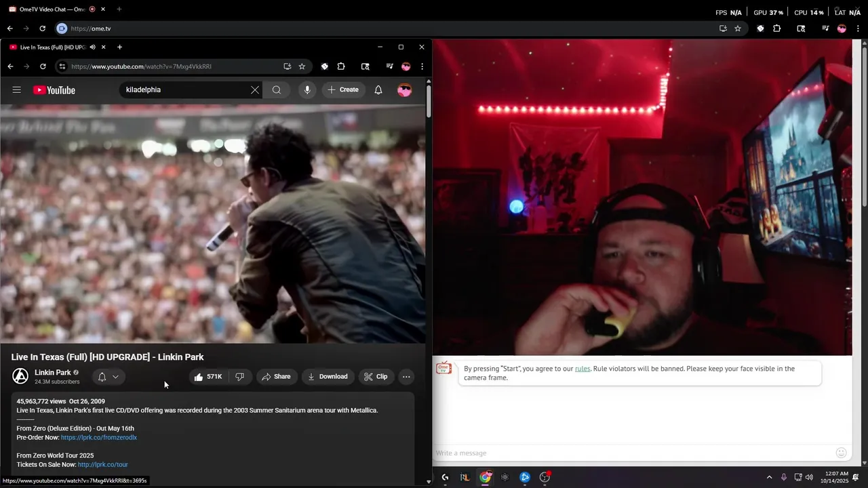Open the emoji picker in OmeTV chat
Image resolution: width=868 pixels, height=488 pixels.
842,453
